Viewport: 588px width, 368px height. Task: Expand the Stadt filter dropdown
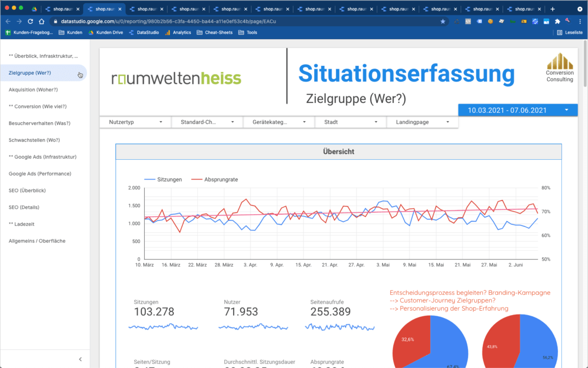tap(351, 122)
